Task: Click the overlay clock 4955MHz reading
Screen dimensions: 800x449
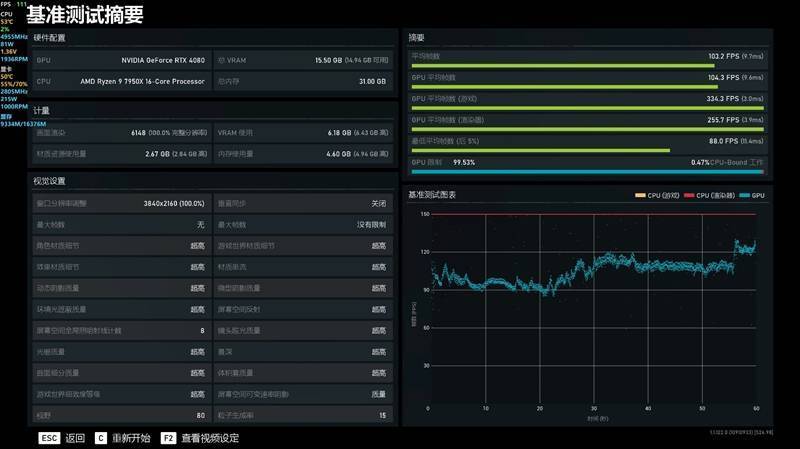Action: point(14,37)
